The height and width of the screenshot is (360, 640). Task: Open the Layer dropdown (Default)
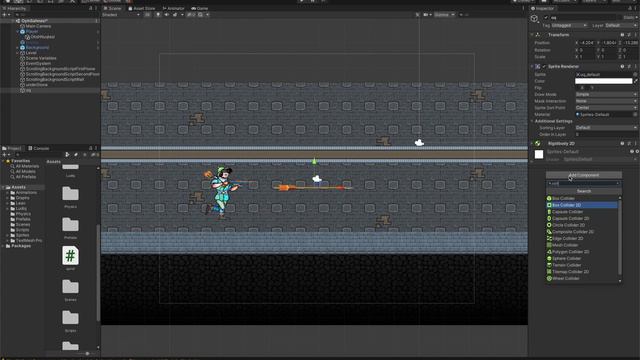click(x=620, y=25)
